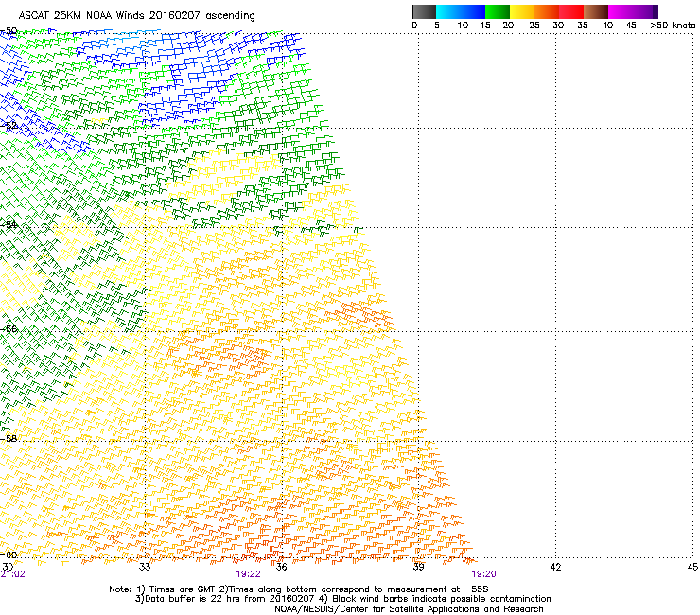Click longitude label '36'

[x=281, y=567]
